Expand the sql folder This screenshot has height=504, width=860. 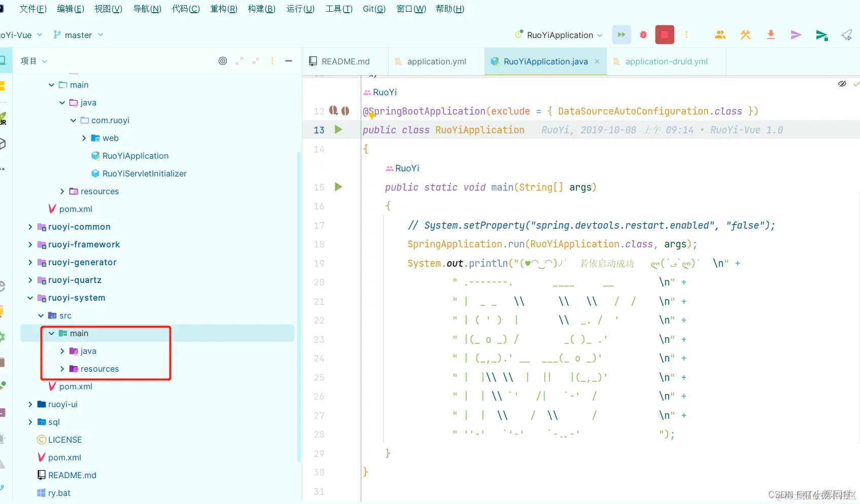coord(30,422)
